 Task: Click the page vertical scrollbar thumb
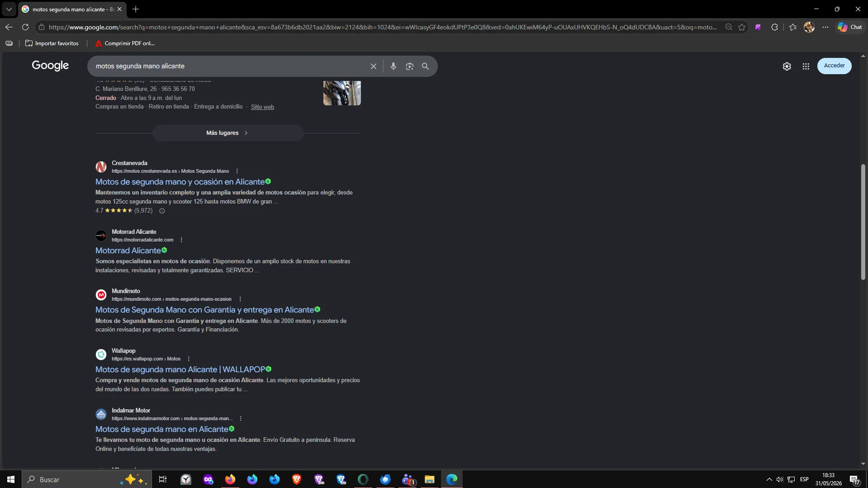click(x=863, y=222)
